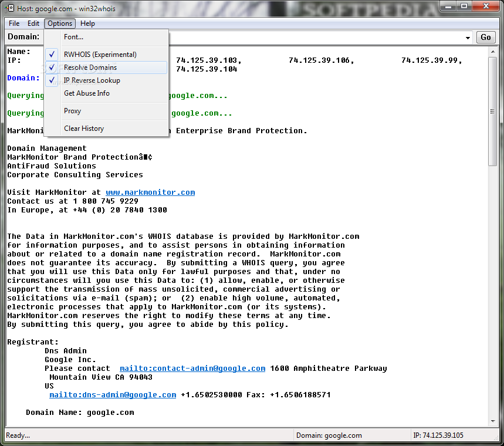Click the 'In Europe, at +44' phone line

point(87,210)
